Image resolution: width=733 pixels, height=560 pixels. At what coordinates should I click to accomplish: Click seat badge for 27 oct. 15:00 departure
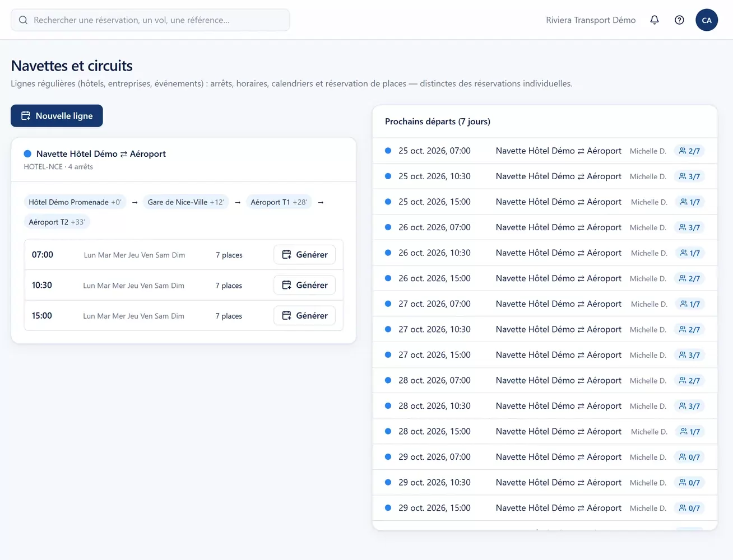tap(689, 355)
